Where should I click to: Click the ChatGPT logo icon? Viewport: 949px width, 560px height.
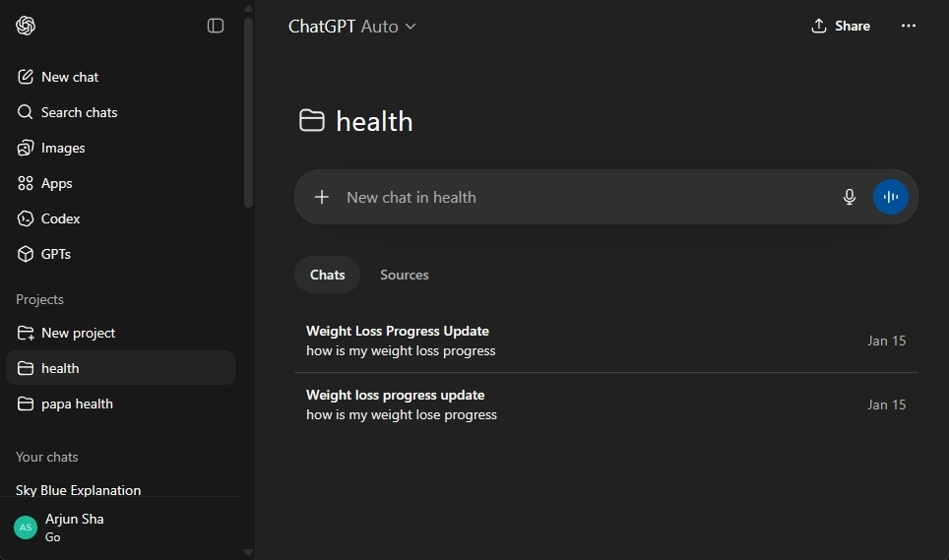click(26, 26)
